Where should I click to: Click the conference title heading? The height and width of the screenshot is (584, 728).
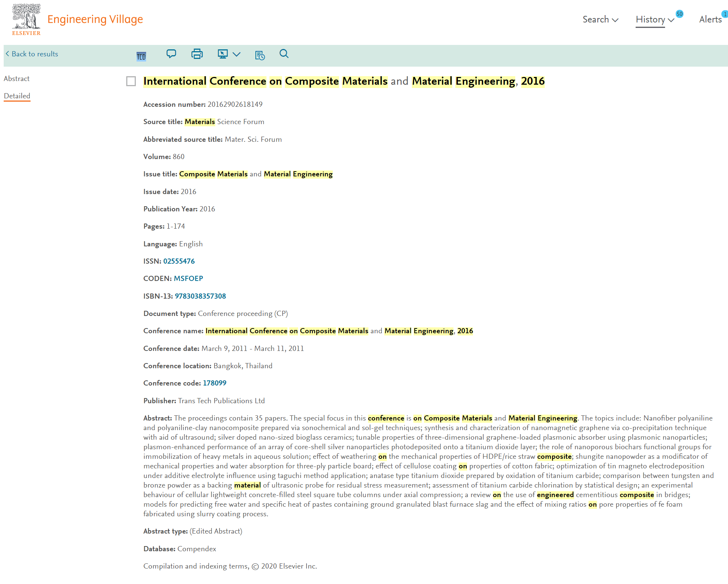(344, 81)
